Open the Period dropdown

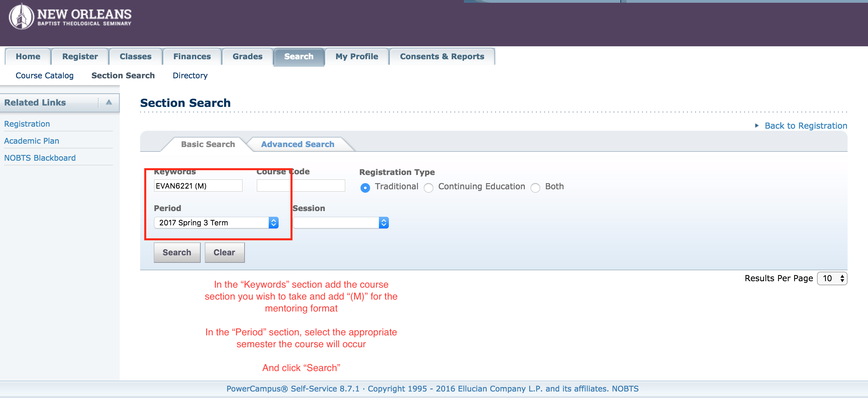[216, 223]
